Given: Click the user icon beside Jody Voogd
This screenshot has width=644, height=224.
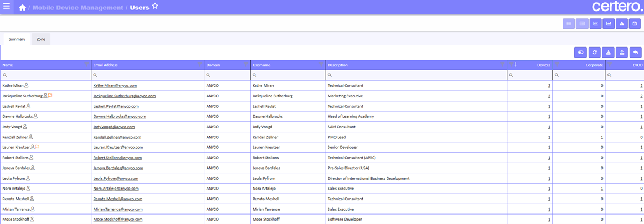Looking at the screenshot, I should pos(25,126).
